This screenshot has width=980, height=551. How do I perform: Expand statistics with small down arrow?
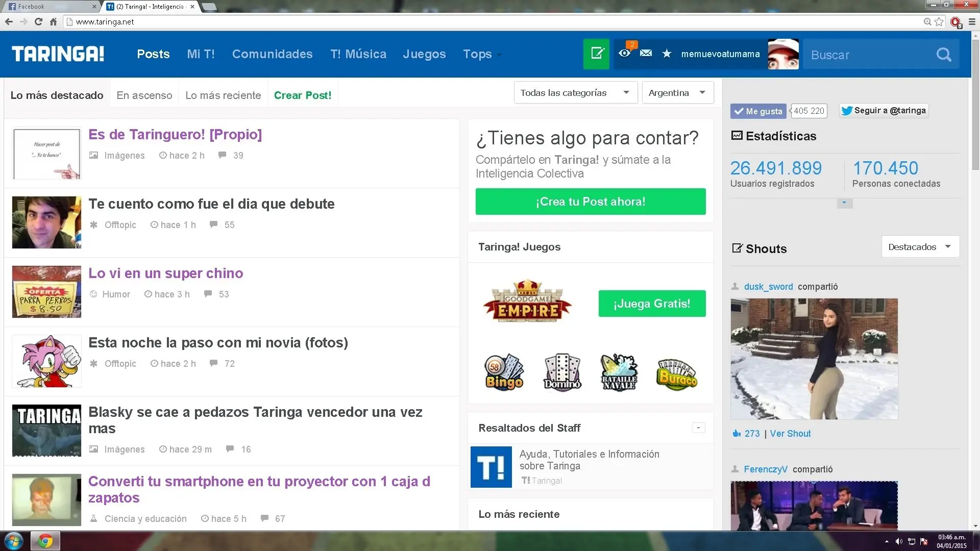click(x=845, y=203)
